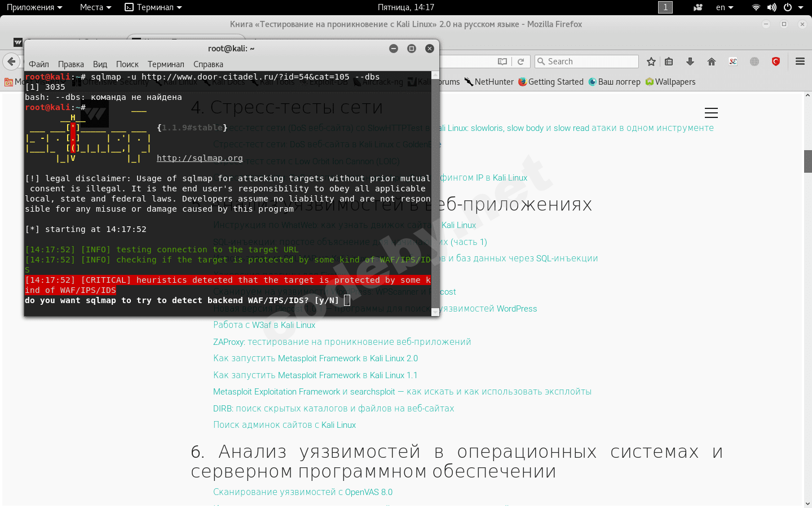This screenshot has width=812, height=508.
Task: Click the date and time 'Пятница, 14:17'
Action: coord(406,7)
